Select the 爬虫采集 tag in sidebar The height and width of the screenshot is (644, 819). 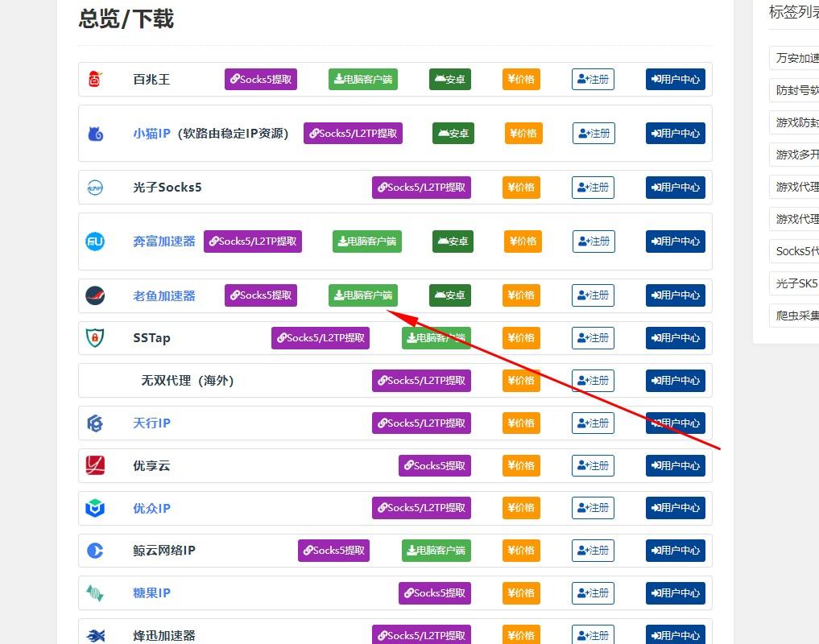[x=795, y=316]
